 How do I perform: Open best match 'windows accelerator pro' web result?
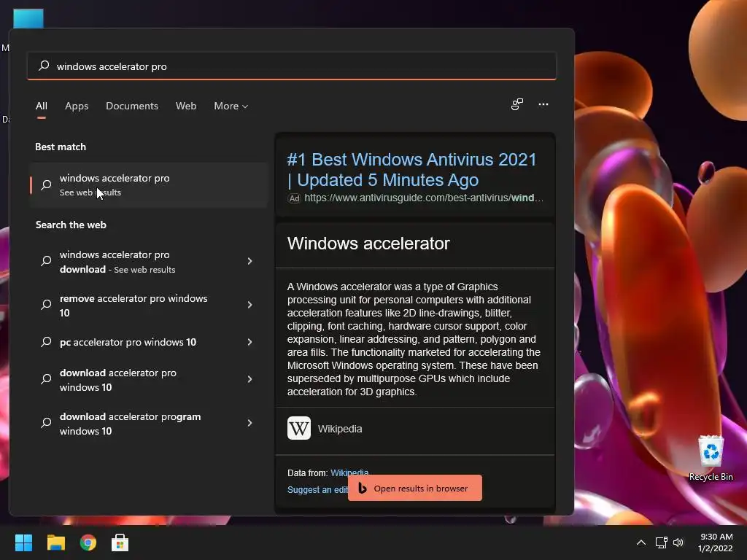149,184
